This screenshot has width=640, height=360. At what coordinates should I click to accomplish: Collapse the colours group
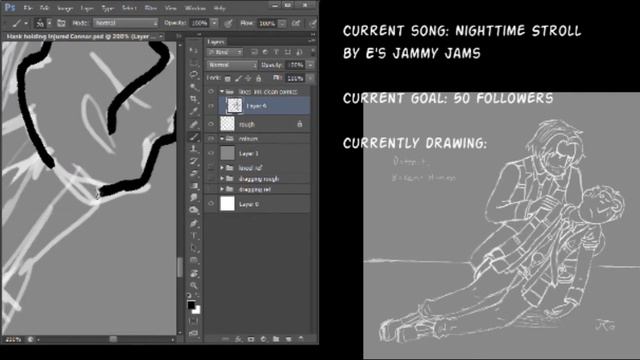(x=222, y=139)
